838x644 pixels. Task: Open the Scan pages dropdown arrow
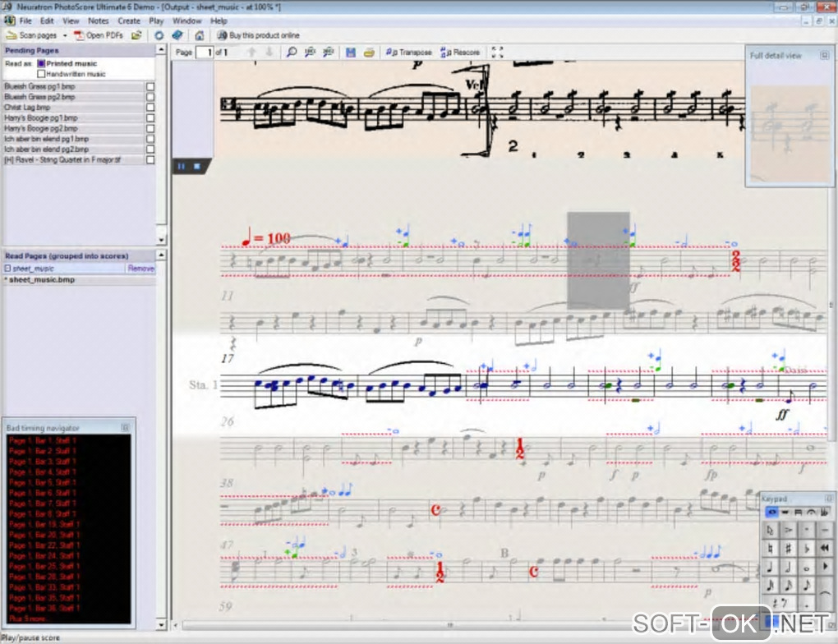(65, 35)
